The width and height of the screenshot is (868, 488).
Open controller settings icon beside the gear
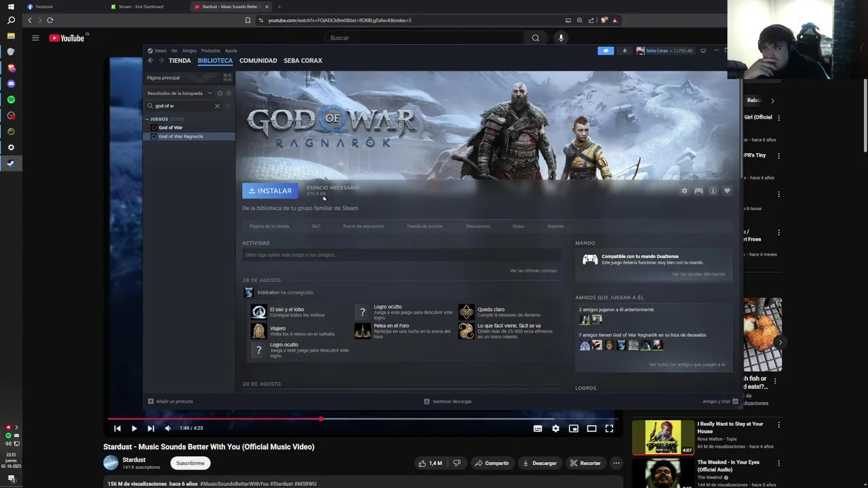point(698,191)
